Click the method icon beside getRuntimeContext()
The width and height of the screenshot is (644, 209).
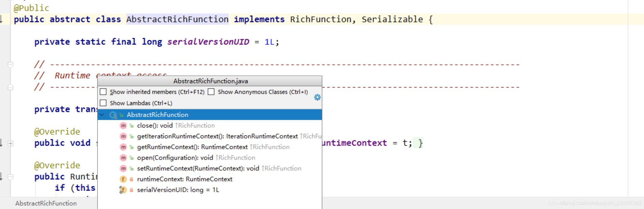click(123, 147)
